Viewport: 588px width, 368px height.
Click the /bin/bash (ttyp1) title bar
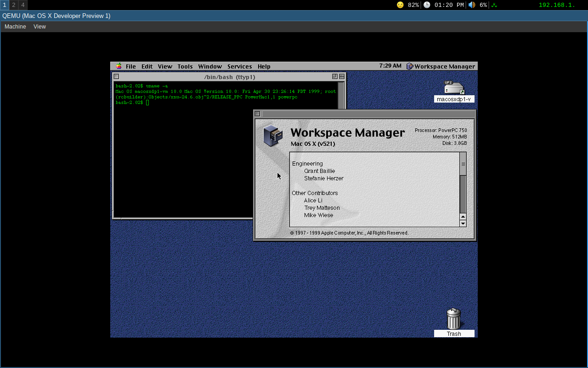(230, 77)
